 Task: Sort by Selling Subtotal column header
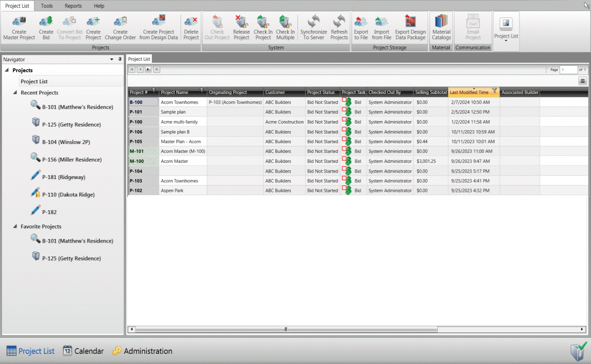coord(431,92)
